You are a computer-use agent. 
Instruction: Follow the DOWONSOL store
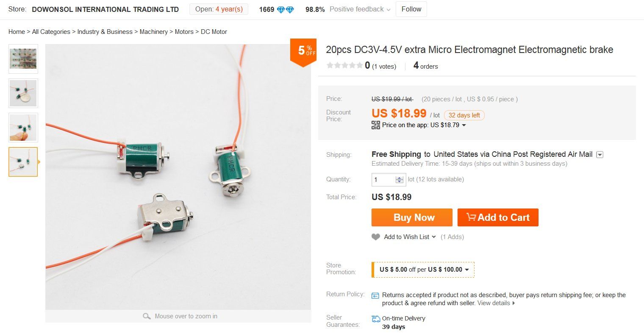click(411, 9)
